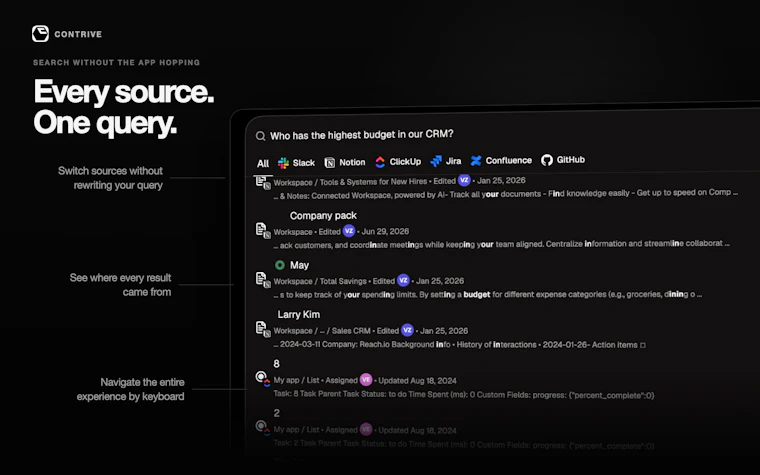Switch to the Slack source tab
The image size is (760, 475).
296,163
